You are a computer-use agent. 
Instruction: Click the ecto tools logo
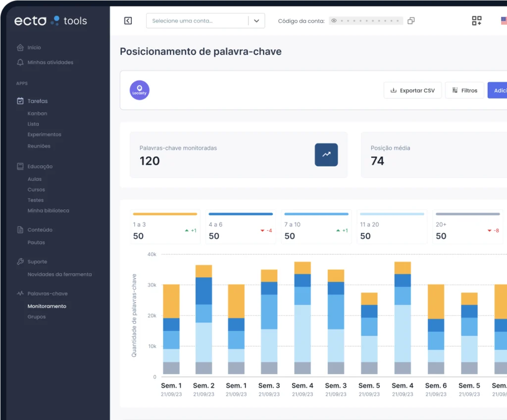tap(51, 21)
